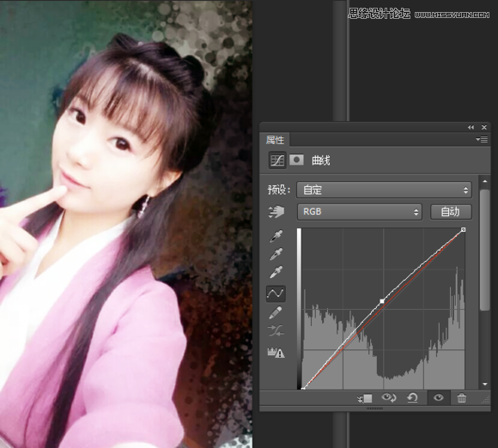Image resolution: width=498 pixels, height=448 pixels.
Task: Toggle adjustment layer visibility eye
Action: pos(439,397)
